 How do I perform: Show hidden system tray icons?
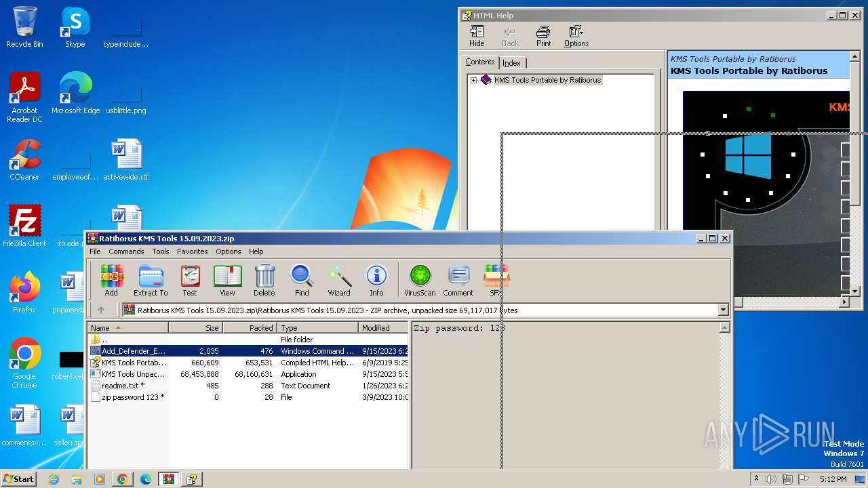coord(756,479)
